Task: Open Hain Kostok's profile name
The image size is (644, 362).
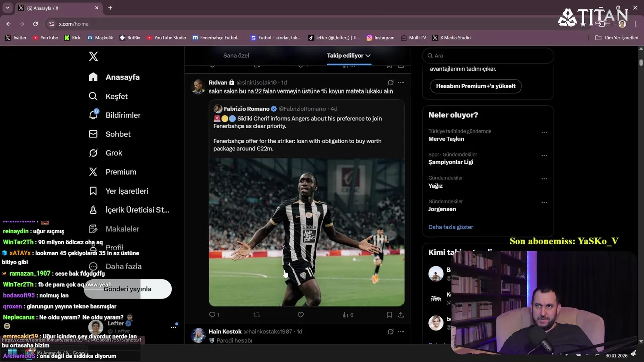Action: 225,332
